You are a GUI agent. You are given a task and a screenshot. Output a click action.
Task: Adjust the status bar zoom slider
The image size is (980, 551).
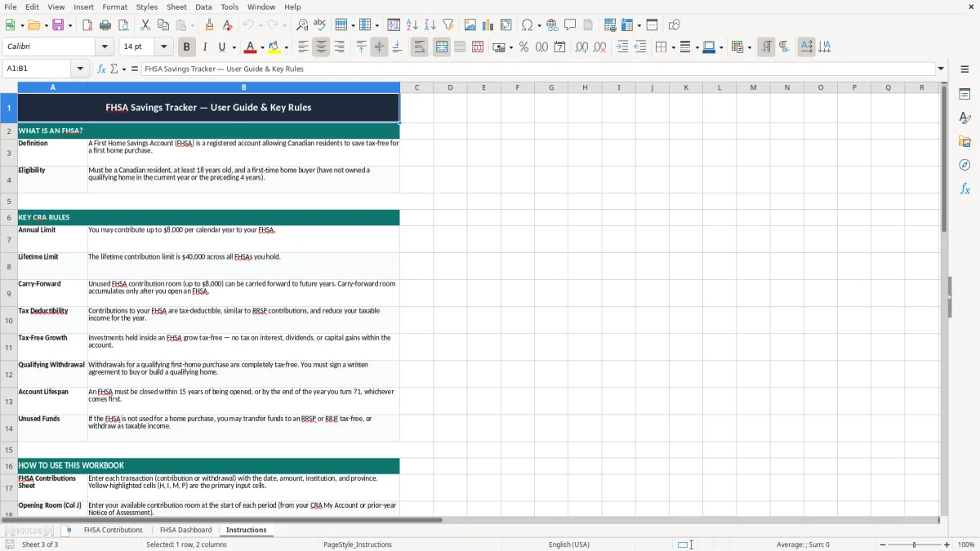[914, 544]
